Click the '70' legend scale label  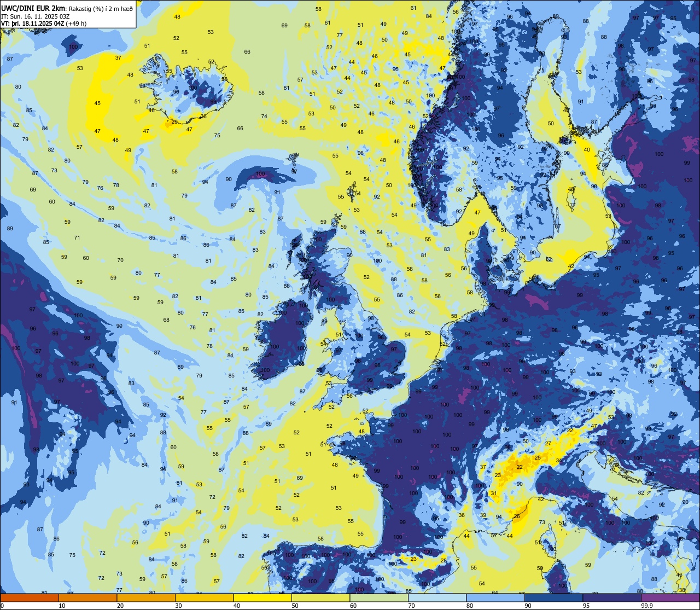[x=411, y=606]
